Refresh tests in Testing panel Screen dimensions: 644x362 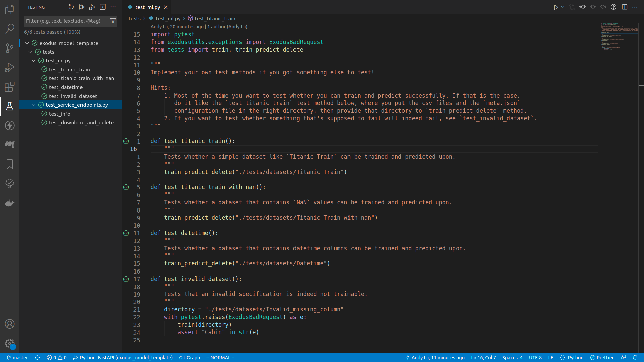coord(71,7)
